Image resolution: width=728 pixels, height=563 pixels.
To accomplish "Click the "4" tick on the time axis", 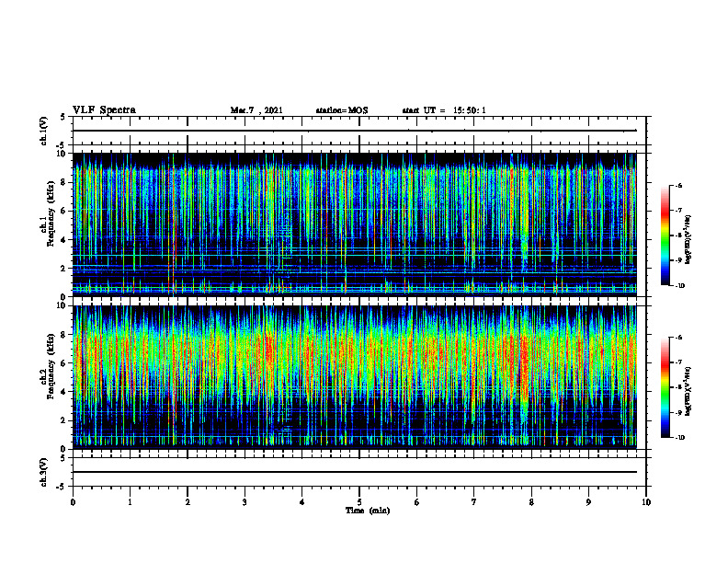I will click(301, 502).
